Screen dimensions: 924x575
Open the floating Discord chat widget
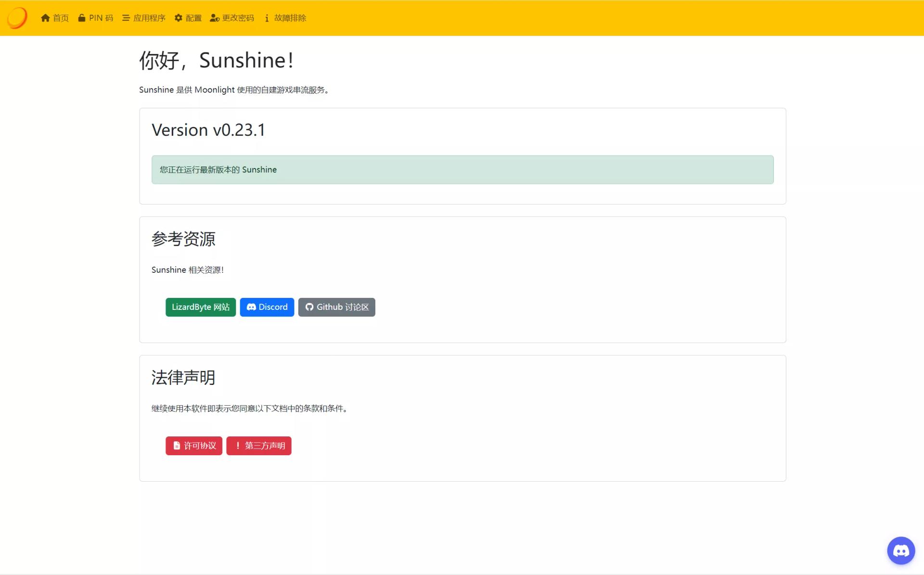(x=901, y=550)
